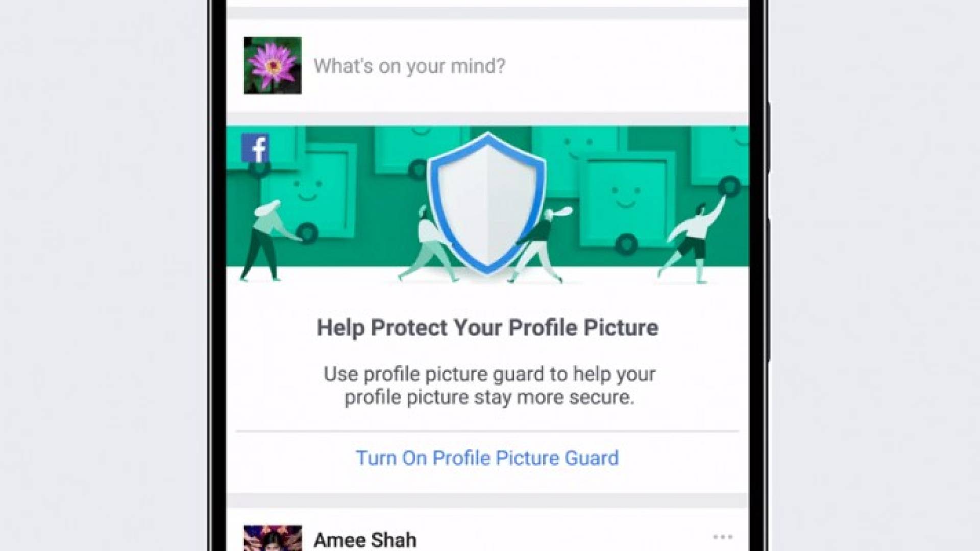The height and width of the screenshot is (551, 980).
Task: Click the profile picture guard description text
Action: (x=489, y=386)
